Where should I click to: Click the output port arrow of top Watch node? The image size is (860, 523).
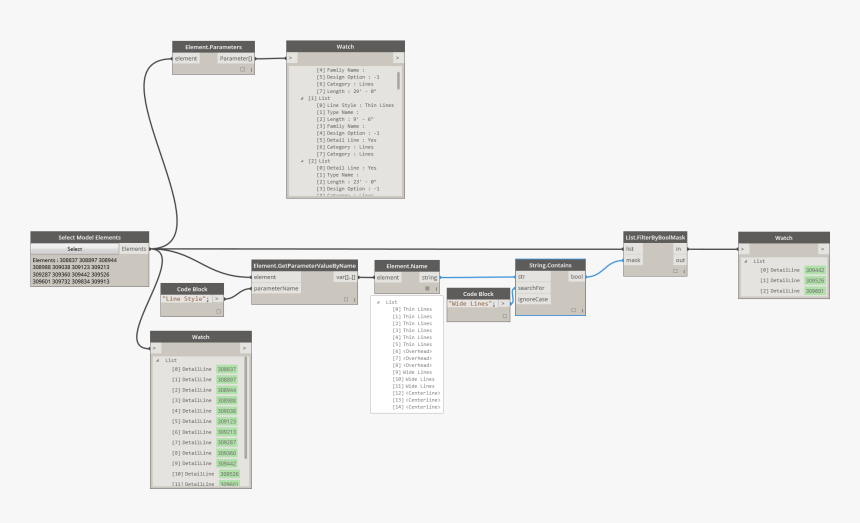point(398,58)
